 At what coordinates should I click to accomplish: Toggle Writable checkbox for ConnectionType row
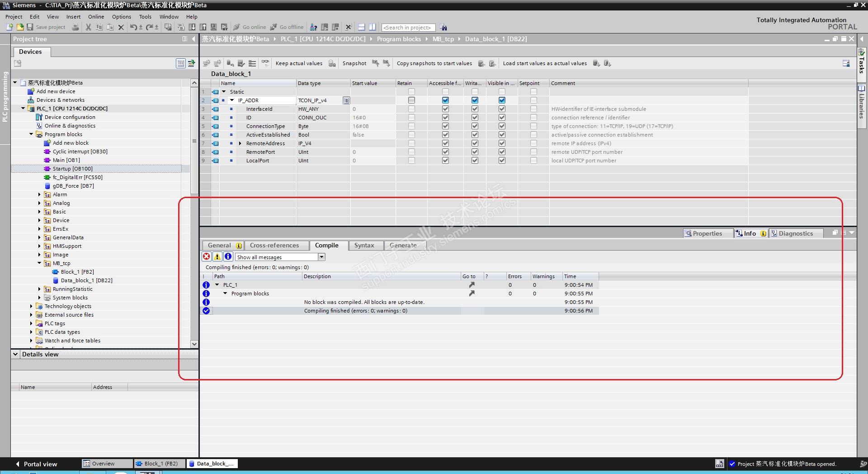(475, 126)
